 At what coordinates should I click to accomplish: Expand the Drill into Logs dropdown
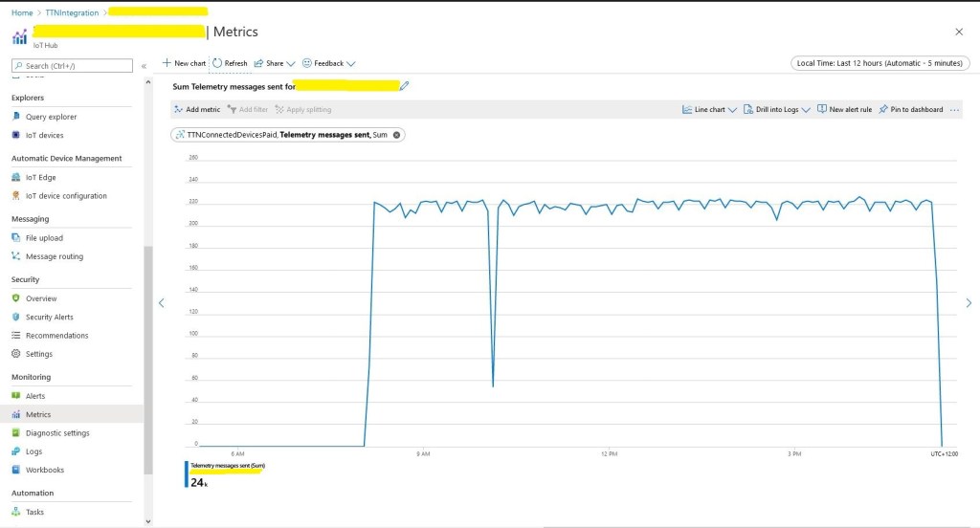pos(776,110)
